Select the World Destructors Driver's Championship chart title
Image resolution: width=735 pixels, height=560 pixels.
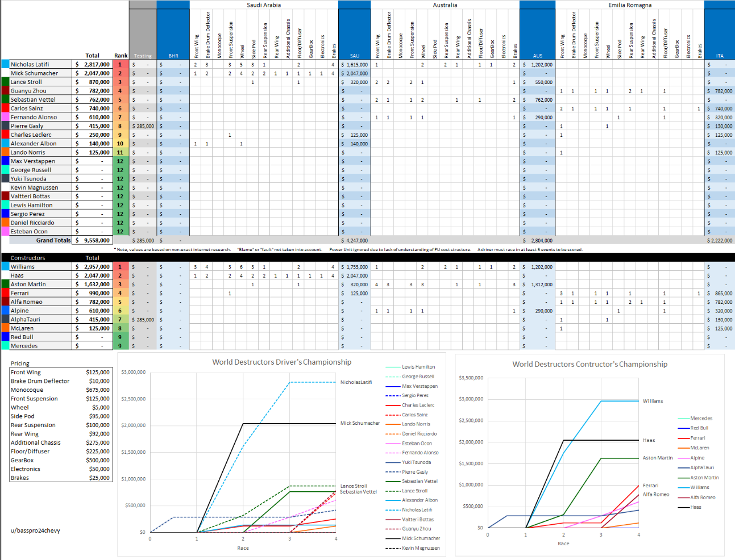pos(281,362)
